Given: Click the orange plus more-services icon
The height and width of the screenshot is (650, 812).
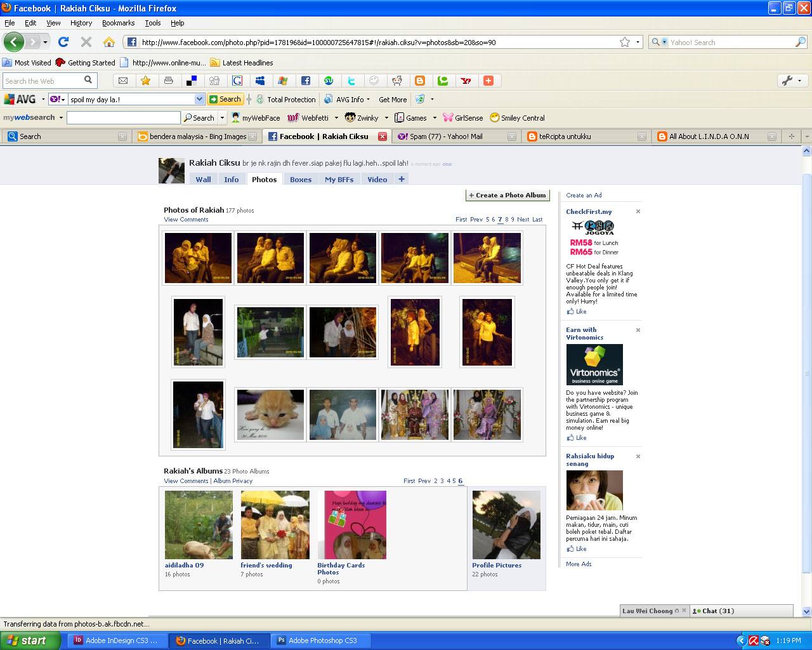Looking at the screenshot, I should click(488, 81).
